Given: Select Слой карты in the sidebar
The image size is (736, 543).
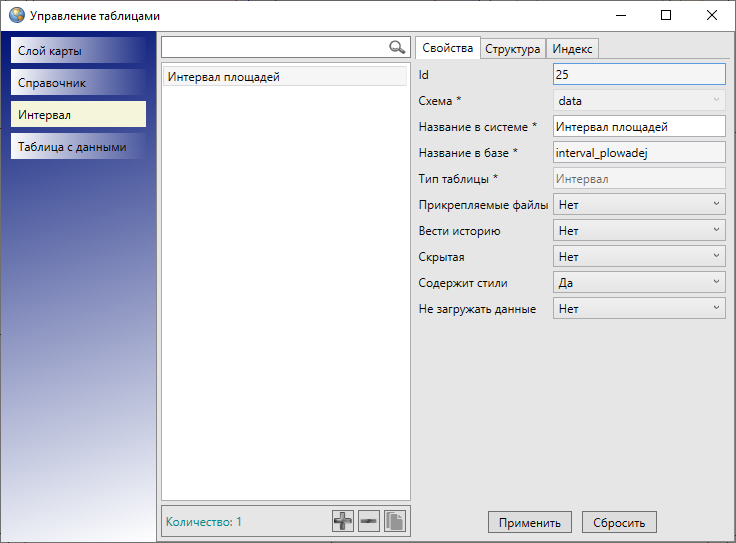Looking at the screenshot, I should [x=78, y=51].
